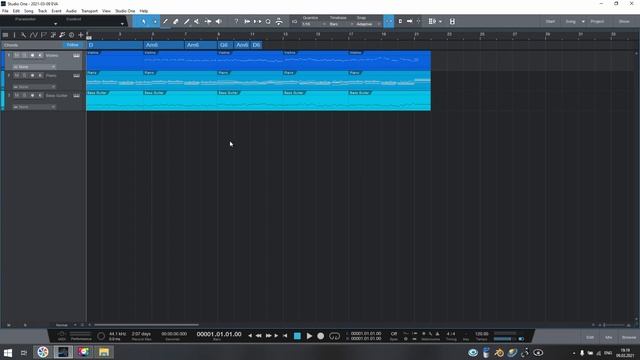Select the Arrow tool in the toolbar
Viewport: 640px width, 360px height.
point(144,21)
